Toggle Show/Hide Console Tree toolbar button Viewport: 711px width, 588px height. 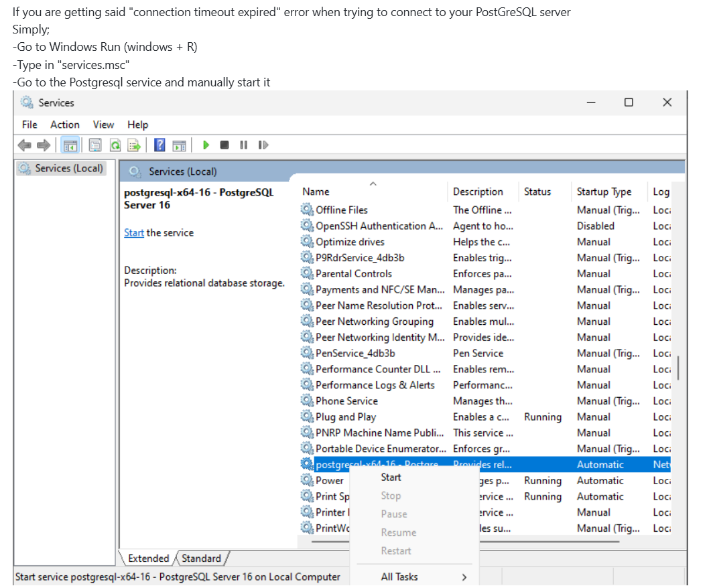(x=71, y=145)
